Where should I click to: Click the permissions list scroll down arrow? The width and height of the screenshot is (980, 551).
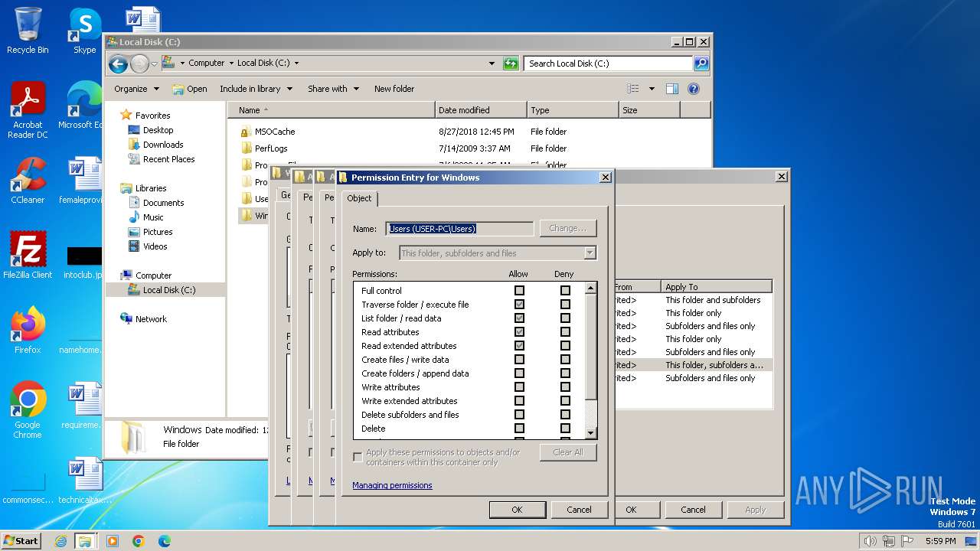point(590,433)
